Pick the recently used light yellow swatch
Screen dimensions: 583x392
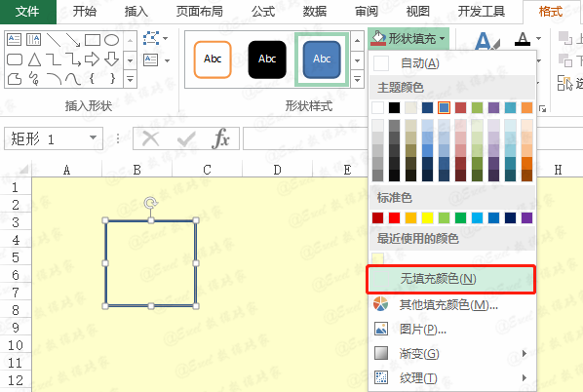point(377,258)
